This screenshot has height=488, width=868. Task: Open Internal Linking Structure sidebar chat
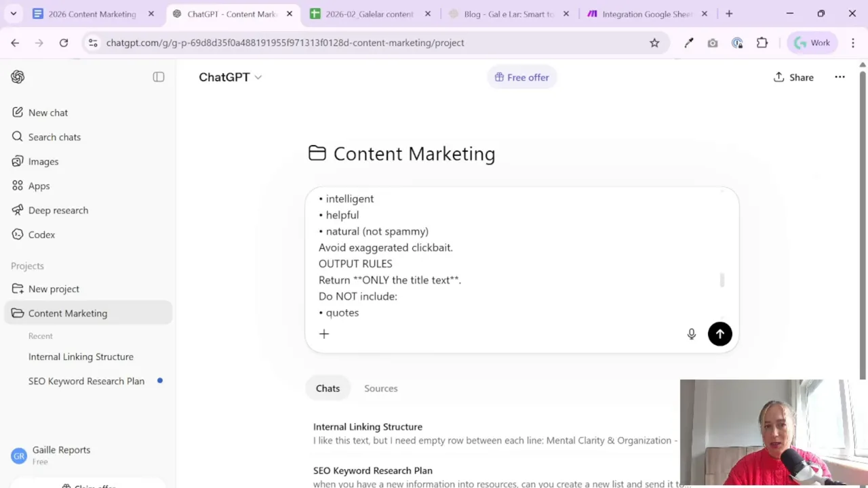pos(81,357)
